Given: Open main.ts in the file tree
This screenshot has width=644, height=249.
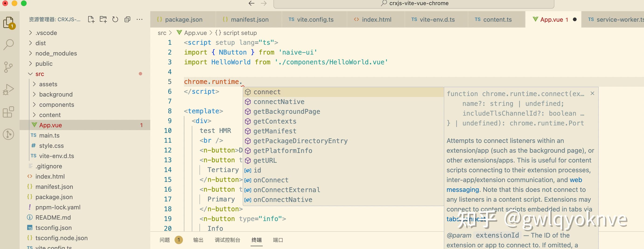Looking at the screenshot, I should click(49, 135).
